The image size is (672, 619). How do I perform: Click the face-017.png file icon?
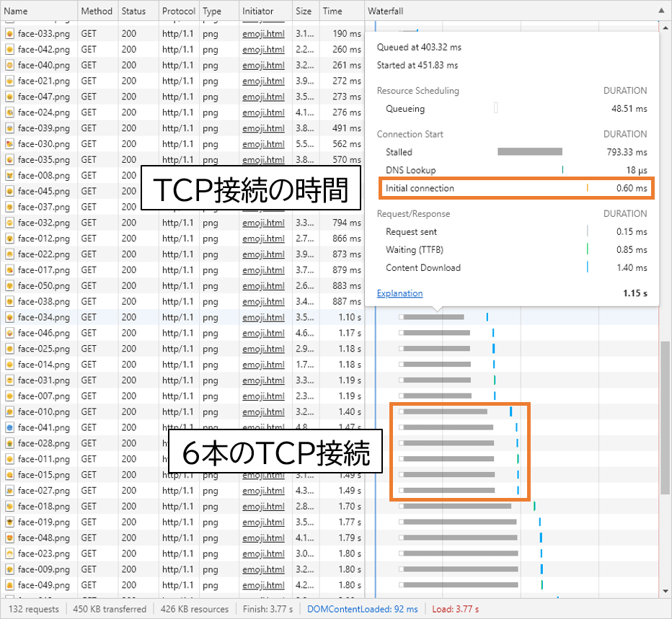[9, 270]
